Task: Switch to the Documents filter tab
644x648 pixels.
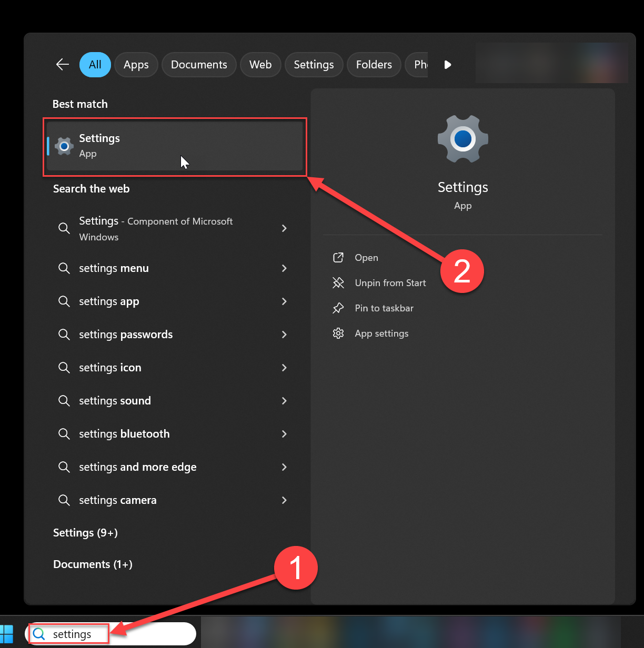Action: point(199,64)
